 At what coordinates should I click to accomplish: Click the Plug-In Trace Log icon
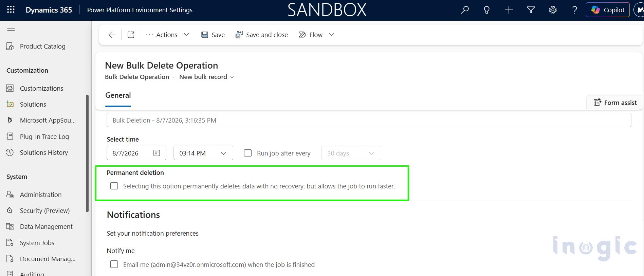[10, 136]
